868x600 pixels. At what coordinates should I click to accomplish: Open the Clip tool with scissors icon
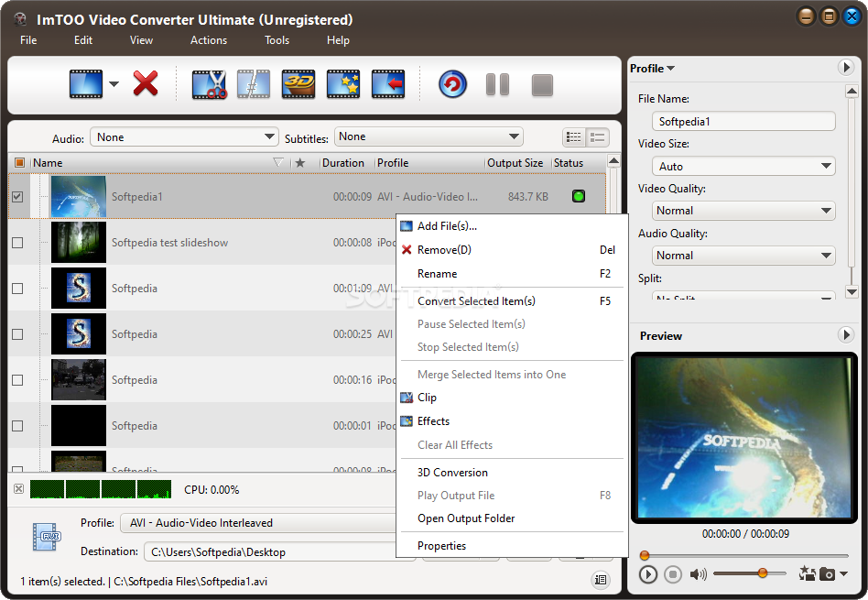pos(209,84)
